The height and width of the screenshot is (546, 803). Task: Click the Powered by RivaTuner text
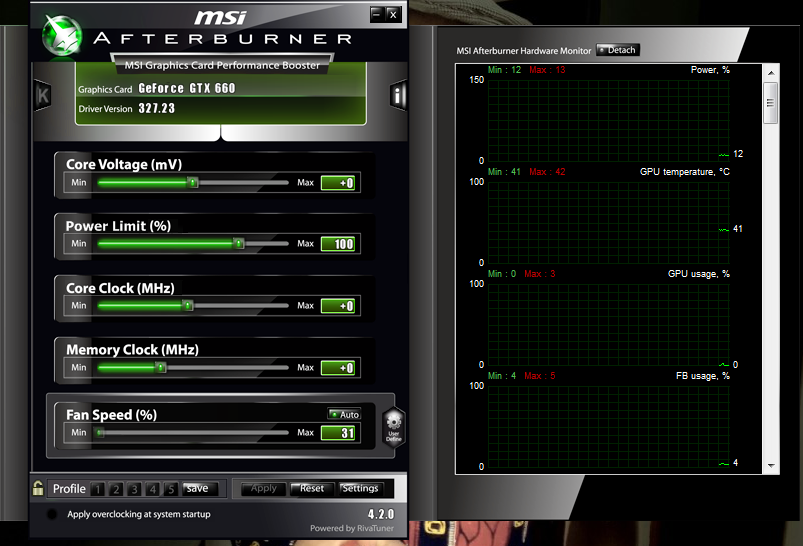click(352, 528)
